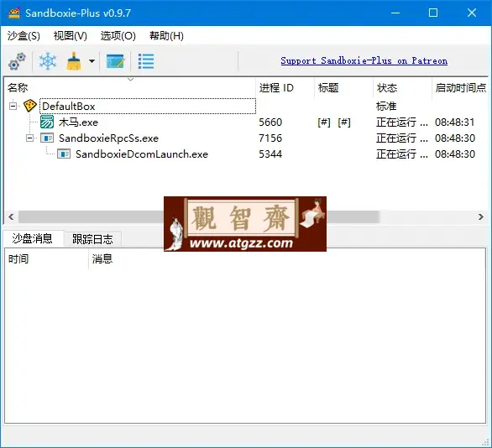Open the settings gears toolbar icon
492x448 pixels.
(18, 61)
